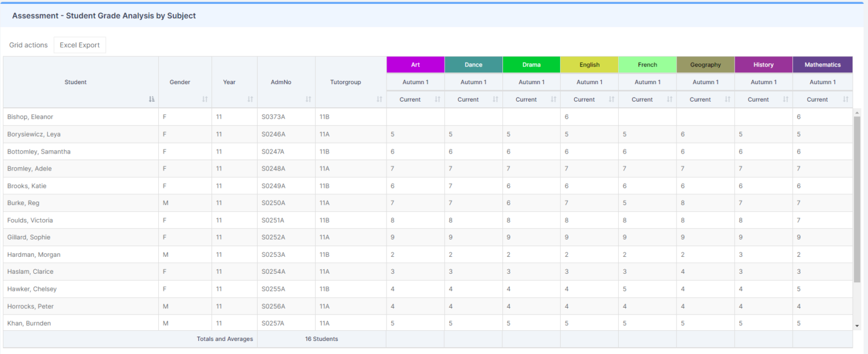
Task: Sort Geography grades ascending or descending
Action: coord(727,99)
